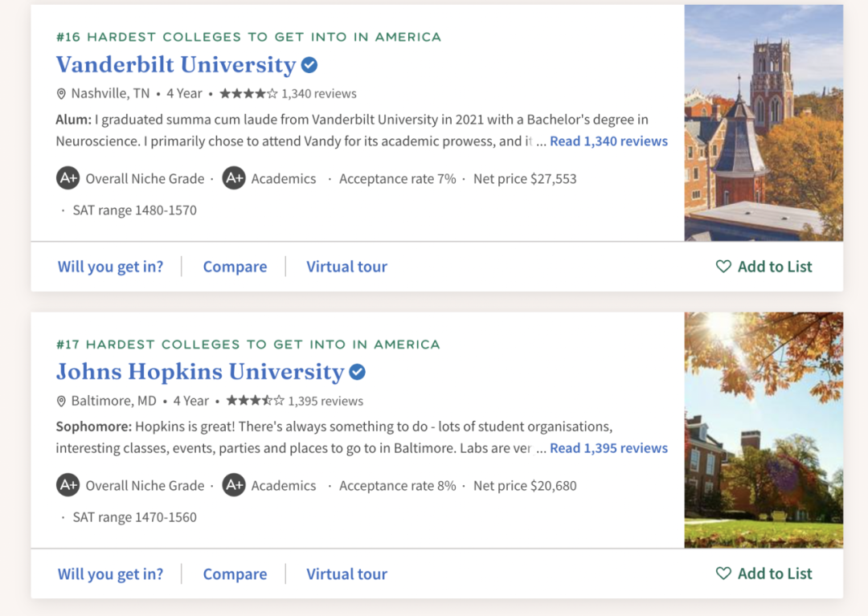Click Will you get in? for Vanderbilt
This screenshot has width=868, height=616.
111,267
